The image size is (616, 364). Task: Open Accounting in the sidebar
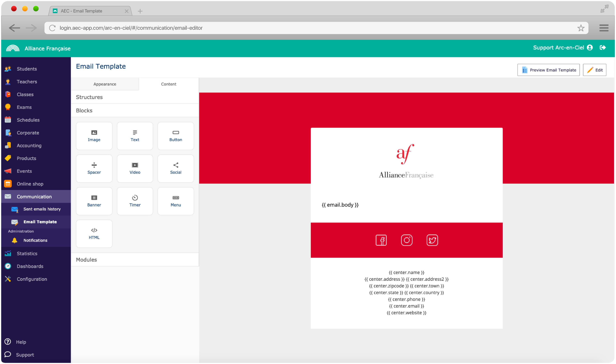[36, 145]
